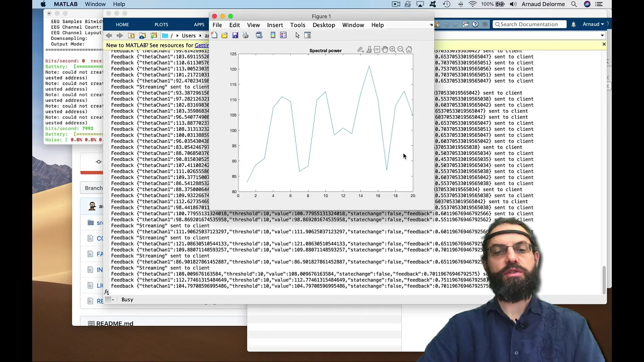644x362 pixels.
Task: Open macOS Window menu in menu bar
Action: click(95, 4)
